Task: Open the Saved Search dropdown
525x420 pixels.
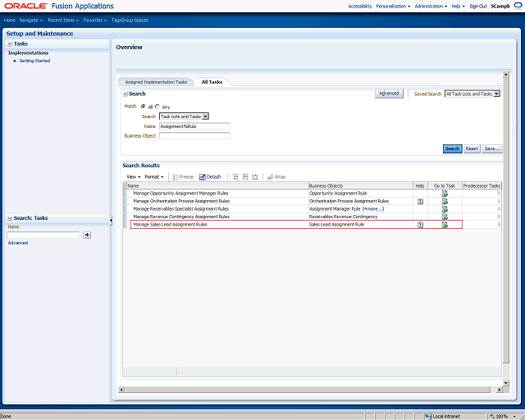Action: [x=496, y=94]
